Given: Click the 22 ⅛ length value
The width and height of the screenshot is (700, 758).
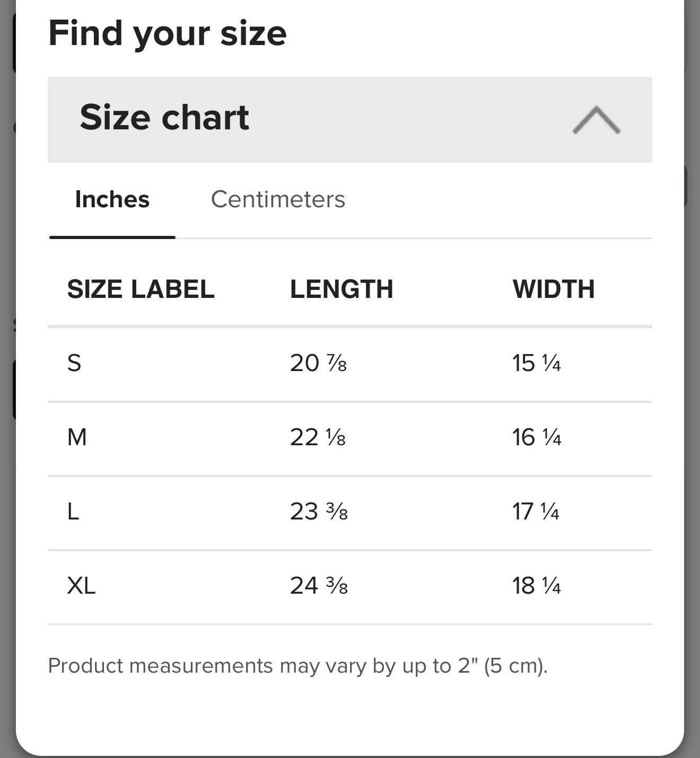Looking at the screenshot, I should tap(318, 437).
